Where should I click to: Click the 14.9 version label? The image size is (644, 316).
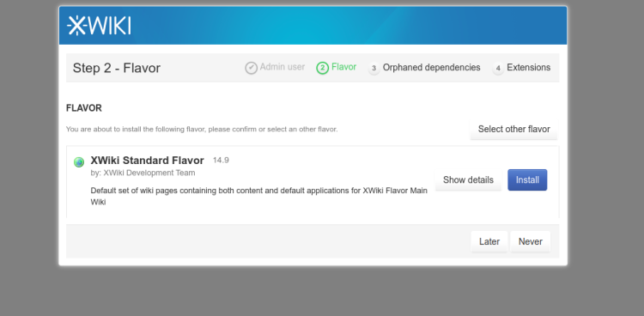pyautogui.click(x=221, y=161)
